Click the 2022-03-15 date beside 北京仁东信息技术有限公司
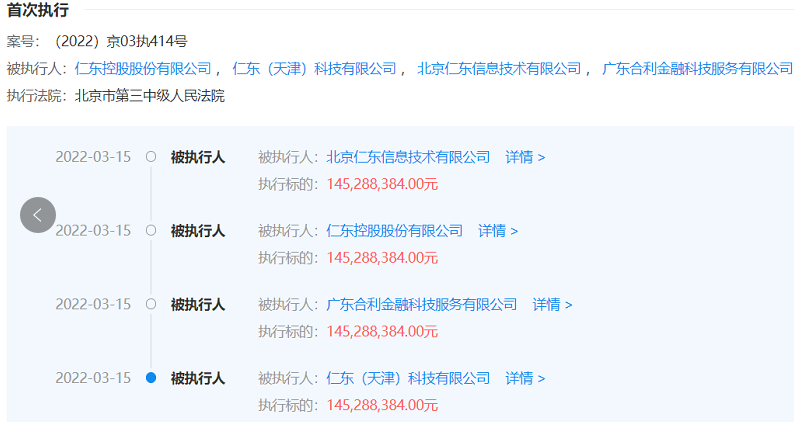Screen dimensions: 794x422 (93, 157)
